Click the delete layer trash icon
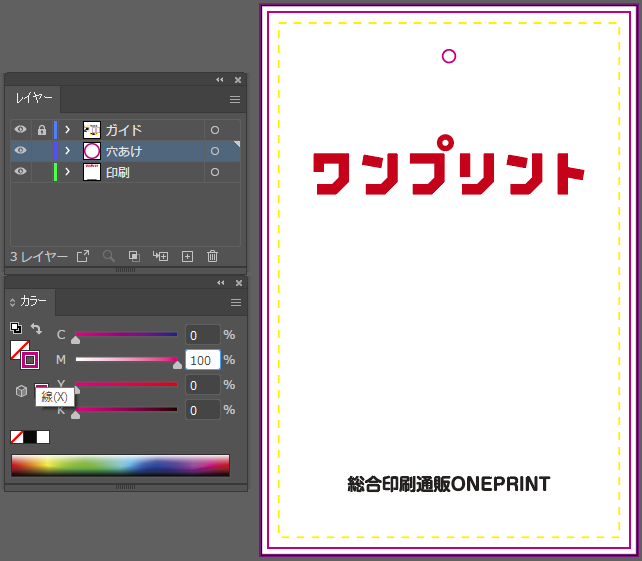Screen dimensions: 642x561 [x=212, y=257]
